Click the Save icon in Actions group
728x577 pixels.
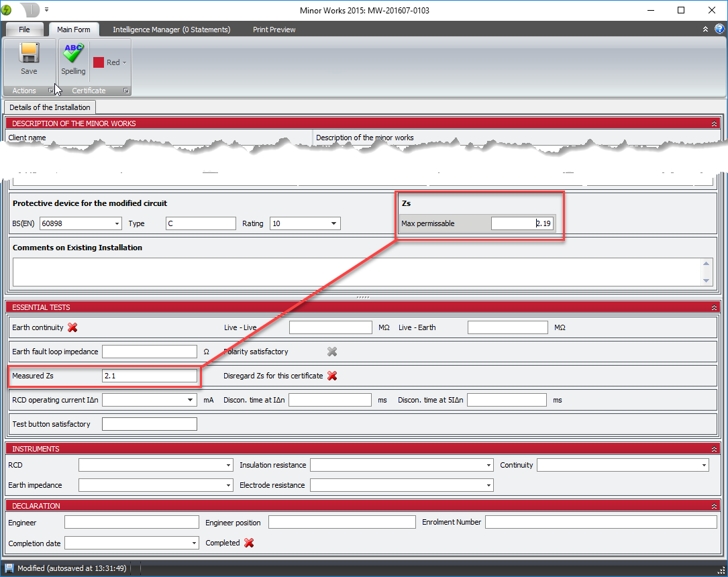coord(29,58)
